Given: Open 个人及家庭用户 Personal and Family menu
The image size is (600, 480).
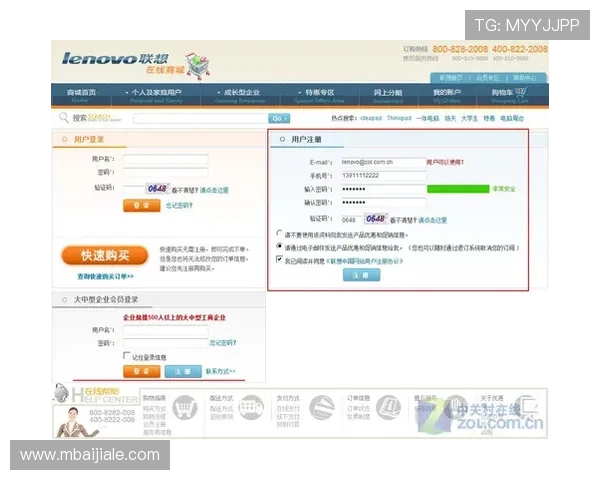Looking at the screenshot, I should 154,95.
